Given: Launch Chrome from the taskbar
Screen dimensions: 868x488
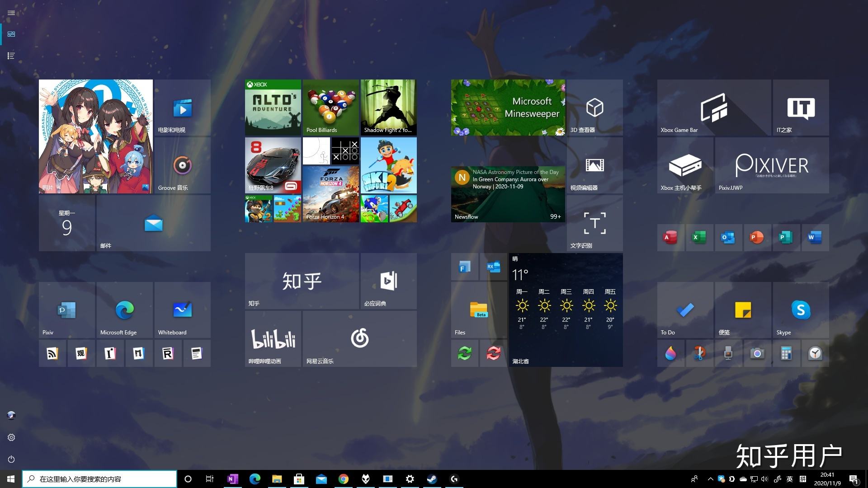Looking at the screenshot, I should [344, 479].
